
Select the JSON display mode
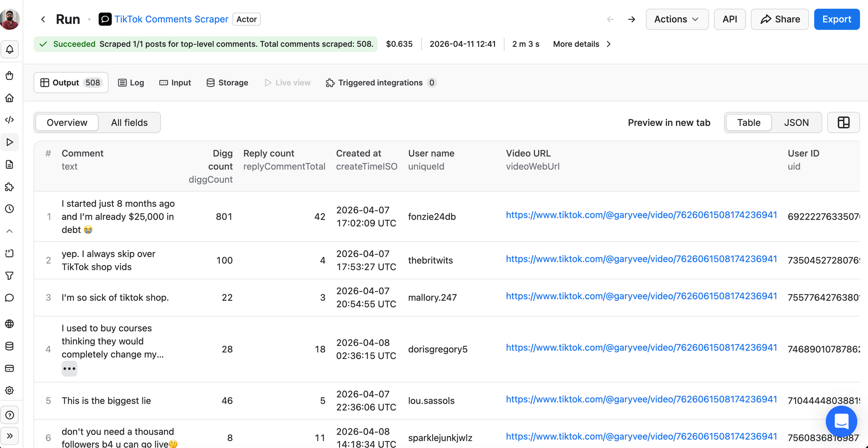click(x=796, y=122)
